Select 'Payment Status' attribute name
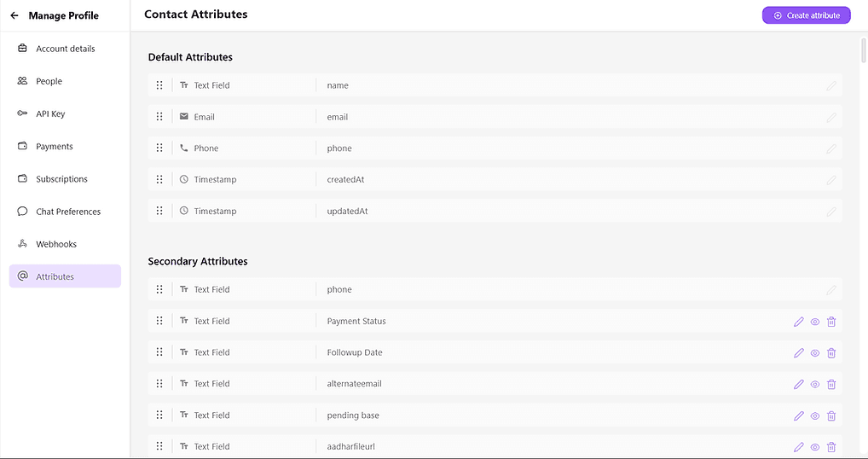 click(356, 321)
